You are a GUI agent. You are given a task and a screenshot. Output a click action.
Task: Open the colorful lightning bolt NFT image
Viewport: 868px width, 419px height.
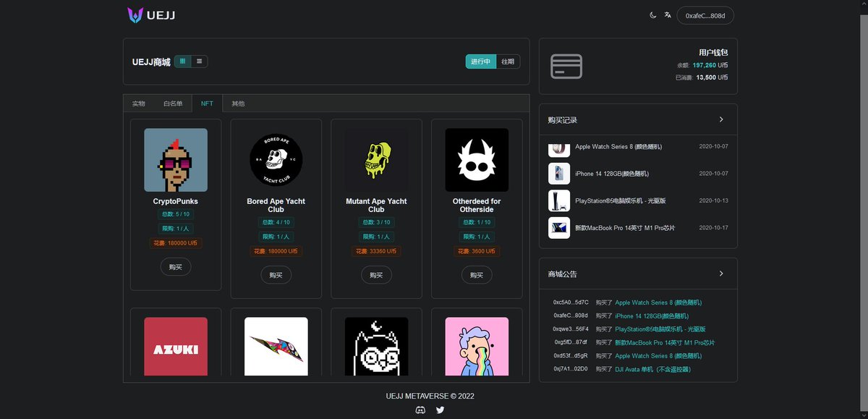(276, 347)
